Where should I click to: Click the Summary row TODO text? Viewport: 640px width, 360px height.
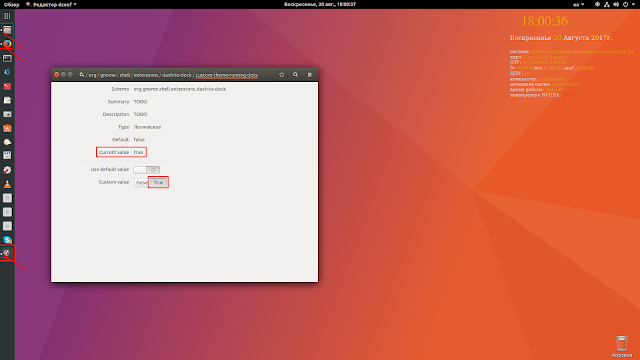coord(140,102)
